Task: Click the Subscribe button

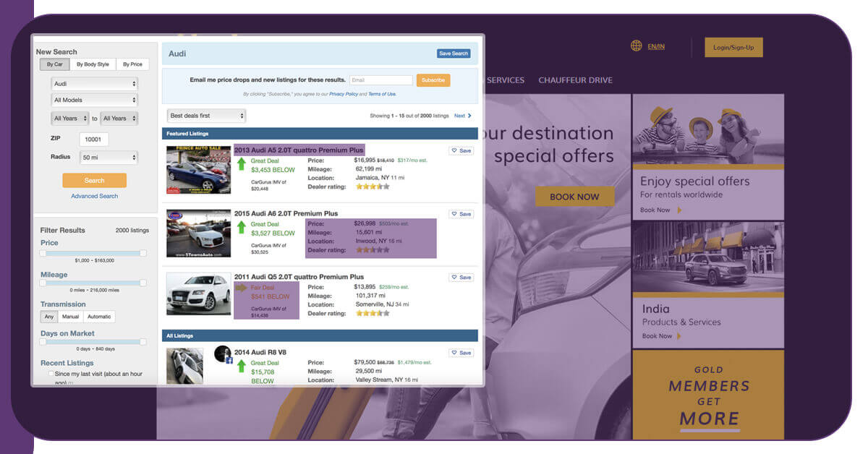Action: pos(433,80)
